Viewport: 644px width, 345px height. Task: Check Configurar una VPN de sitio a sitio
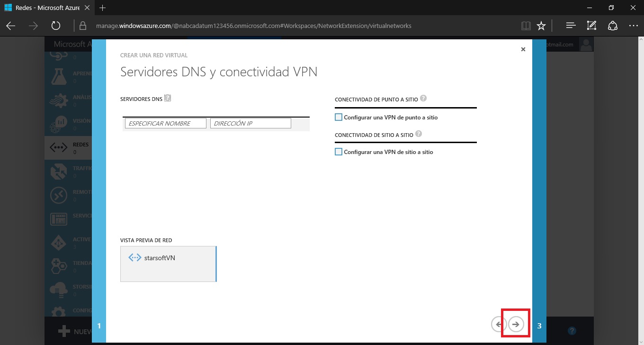(x=338, y=152)
